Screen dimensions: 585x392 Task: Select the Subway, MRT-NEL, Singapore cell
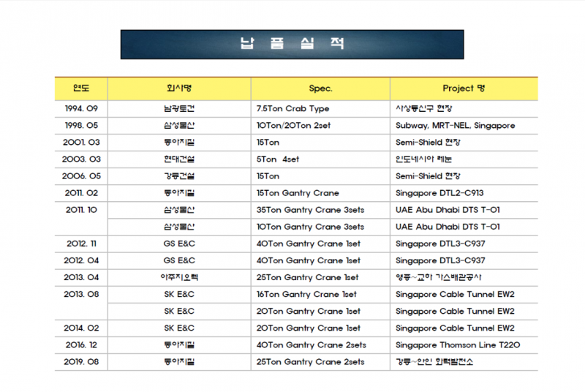pyautogui.click(x=455, y=126)
